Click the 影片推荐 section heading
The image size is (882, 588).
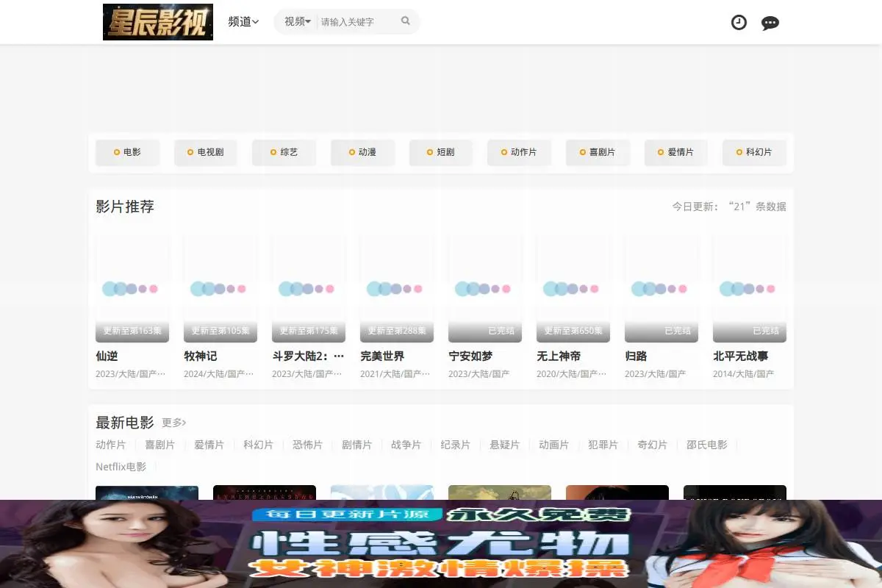[x=125, y=207]
